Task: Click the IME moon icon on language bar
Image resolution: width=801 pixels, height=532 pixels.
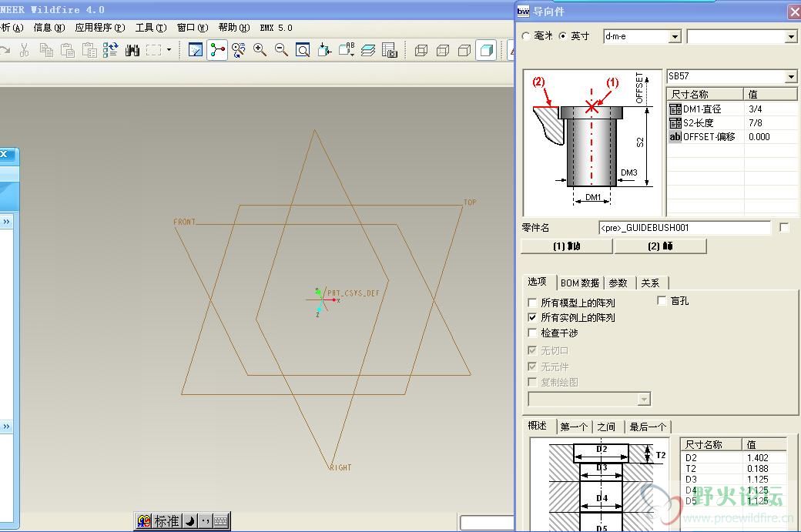Action: coord(190,520)
